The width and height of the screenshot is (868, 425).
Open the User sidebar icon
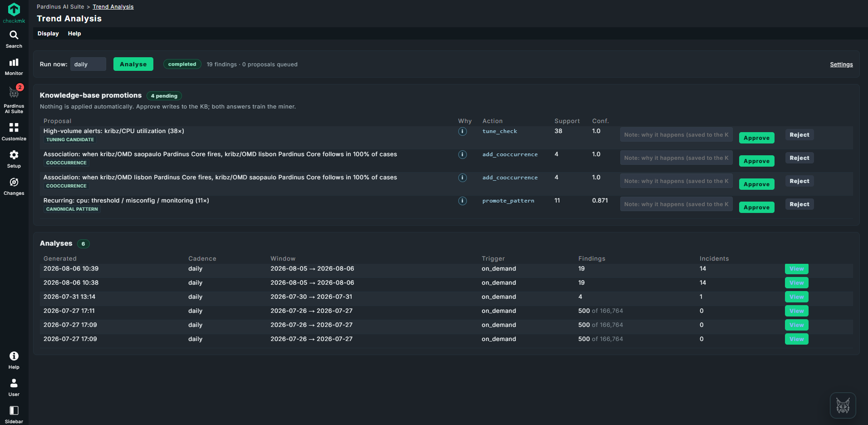pos(14,387)
